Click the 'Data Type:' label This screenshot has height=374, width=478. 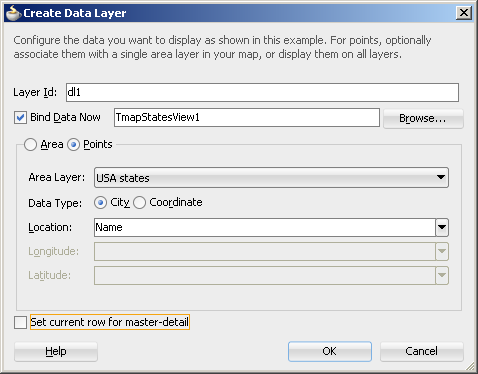point(55,203)
